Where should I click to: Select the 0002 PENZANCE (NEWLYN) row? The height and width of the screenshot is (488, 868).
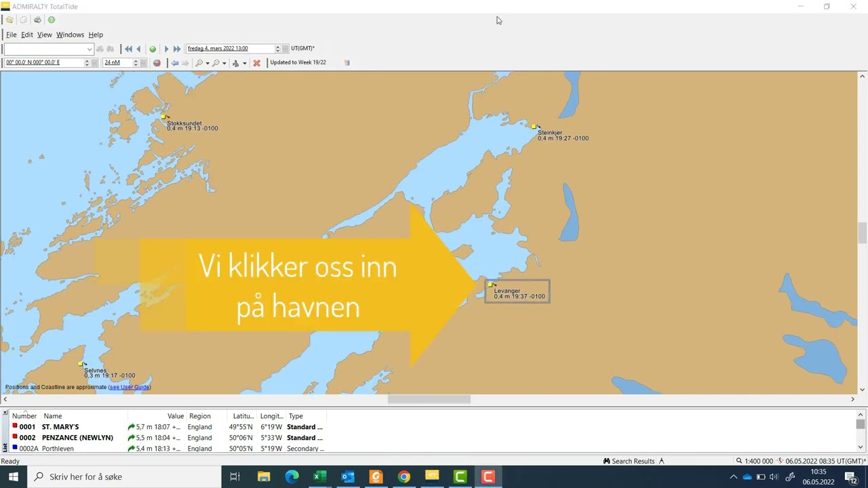[167, 438]
